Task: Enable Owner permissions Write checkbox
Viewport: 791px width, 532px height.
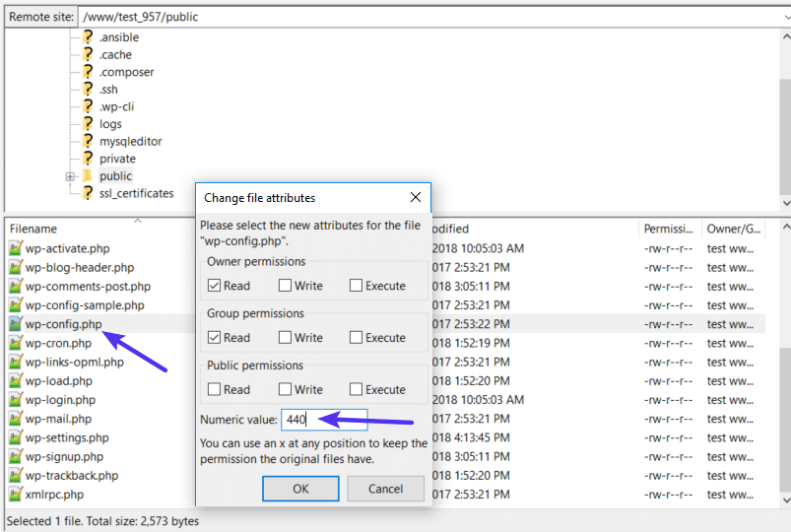Action: point(285,286)
